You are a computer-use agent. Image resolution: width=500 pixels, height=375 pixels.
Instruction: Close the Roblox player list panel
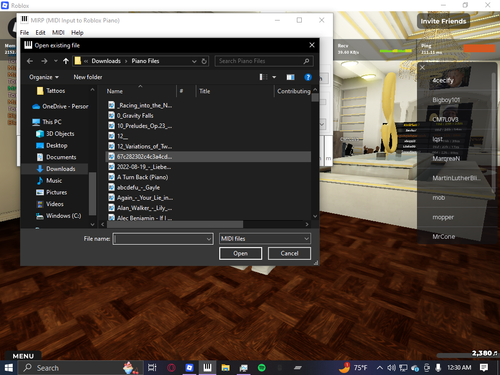(x=422, y=68)
